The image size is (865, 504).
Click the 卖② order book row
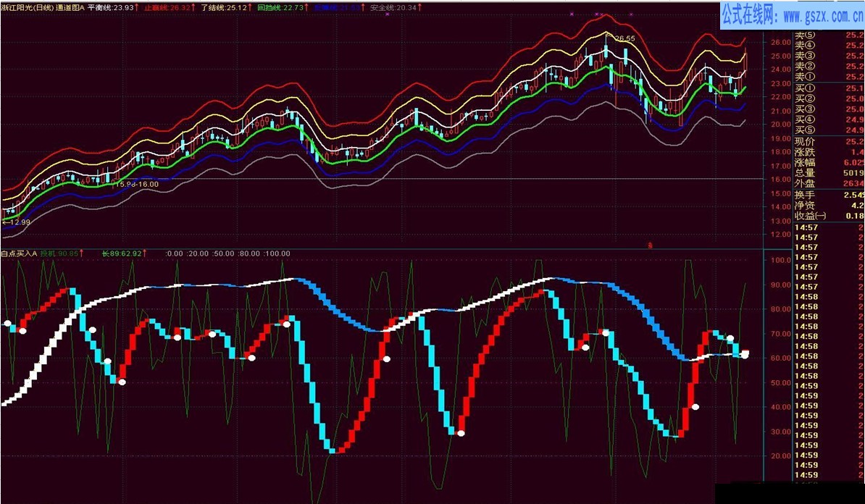830,67
